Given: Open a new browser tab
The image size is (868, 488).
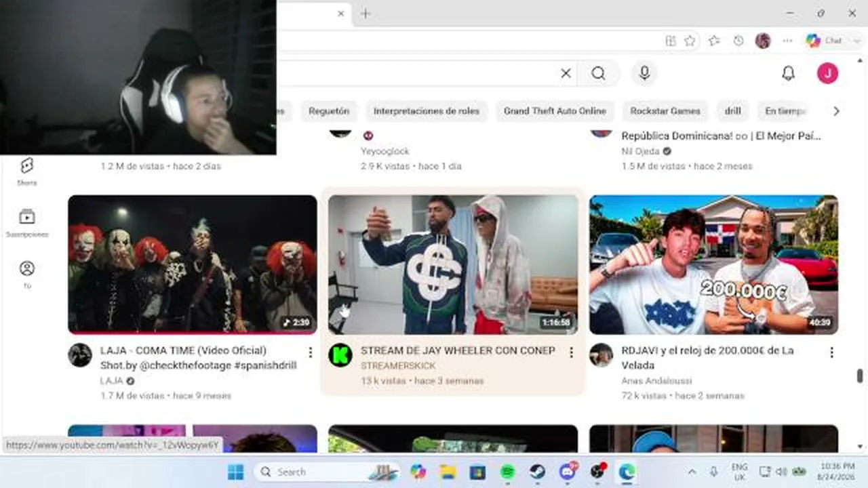Looking at the screenshot, I should pos(366,14).
